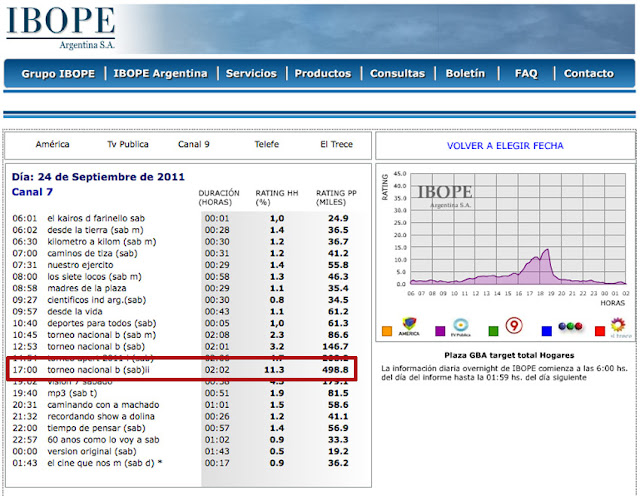The width and height of the screenshot is (640, 496).
Task: Click the orange color square in legend
Action: [x=387, y=331]
